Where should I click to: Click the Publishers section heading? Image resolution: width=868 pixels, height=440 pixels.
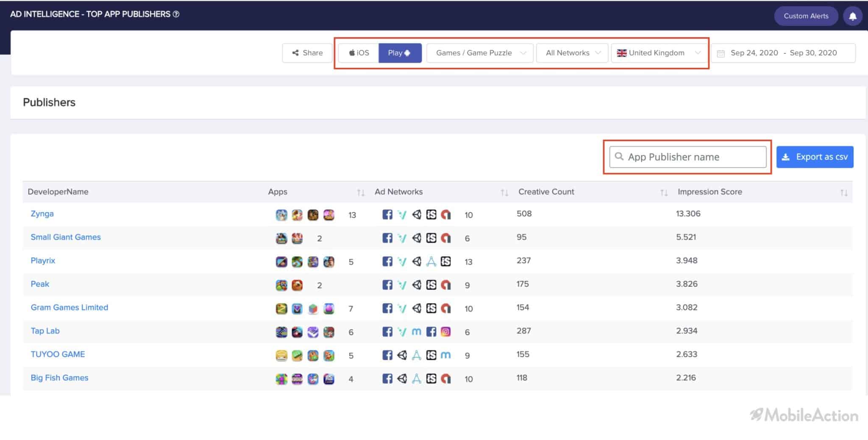(x=49, y=102)
